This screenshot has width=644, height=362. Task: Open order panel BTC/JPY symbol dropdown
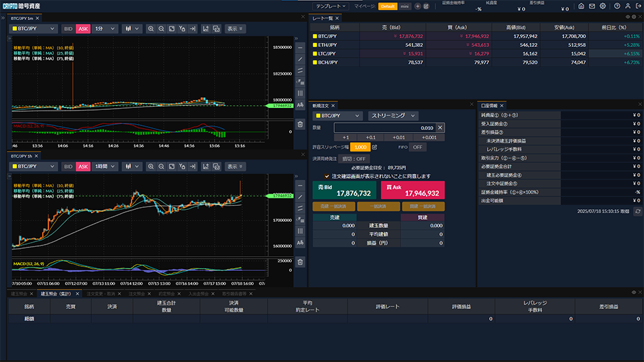(x=338, y=116)
